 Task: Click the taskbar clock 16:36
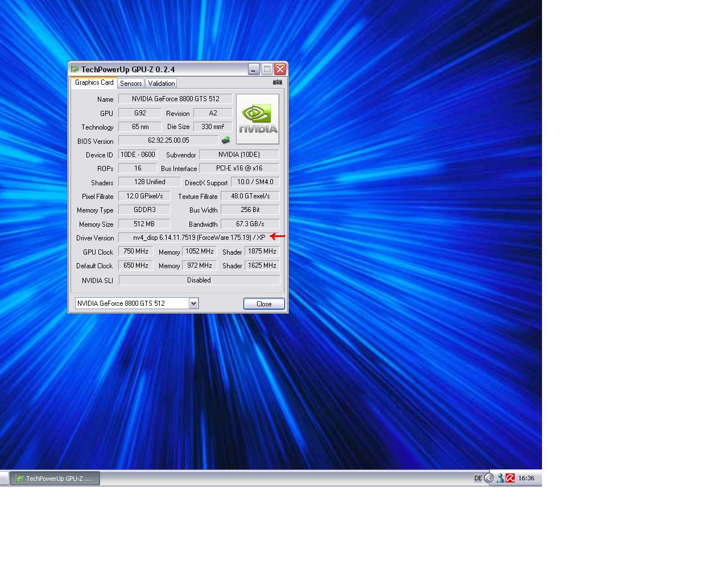click(526, 478)
